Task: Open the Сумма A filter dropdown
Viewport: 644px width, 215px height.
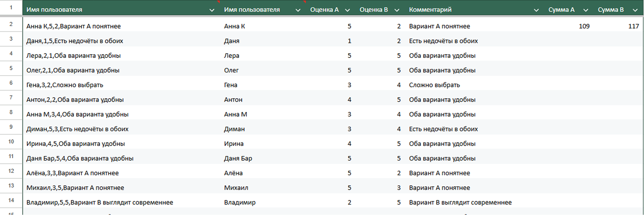Action: (x=586, y=10)
